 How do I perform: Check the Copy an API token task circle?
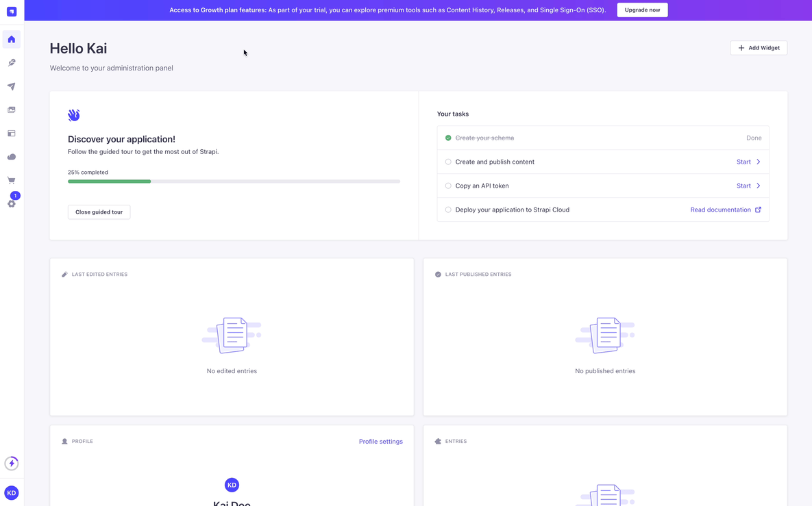[447, 186]
